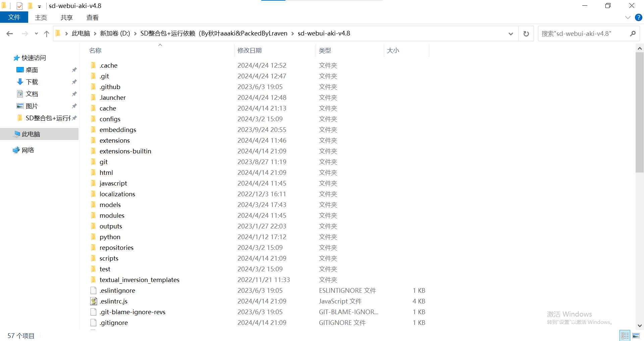Select the modules folder name

click(x=112, y=215)
